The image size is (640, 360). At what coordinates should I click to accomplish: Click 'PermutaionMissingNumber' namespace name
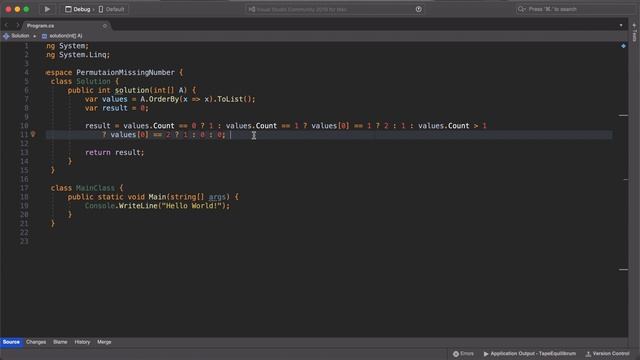125,73
